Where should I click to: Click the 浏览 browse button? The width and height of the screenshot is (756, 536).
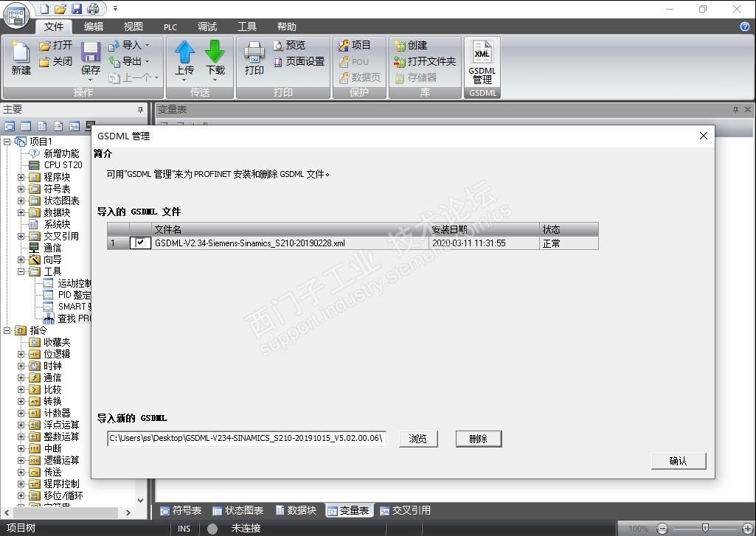pyautogui.click(x=418, y=439)
